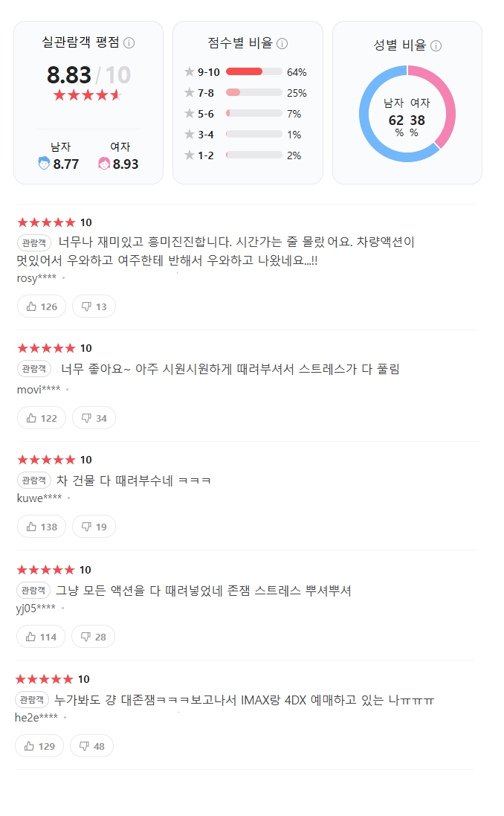Dislike kuwe**** review with 19 dislikes
Screen dimensions: 504x816
pyautogui.click(x=94, y=527)
